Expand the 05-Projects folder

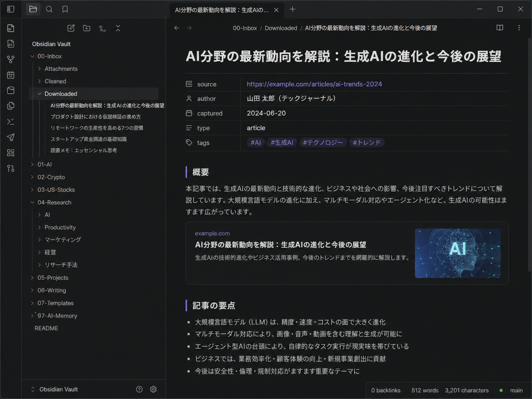pos(32,278)
